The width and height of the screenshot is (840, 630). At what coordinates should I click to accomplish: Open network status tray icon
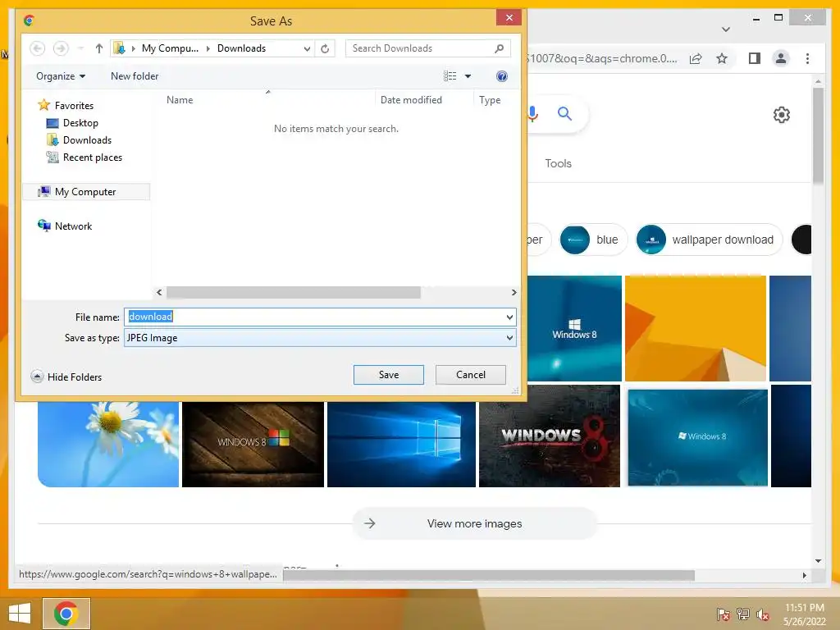click(743, 614)
